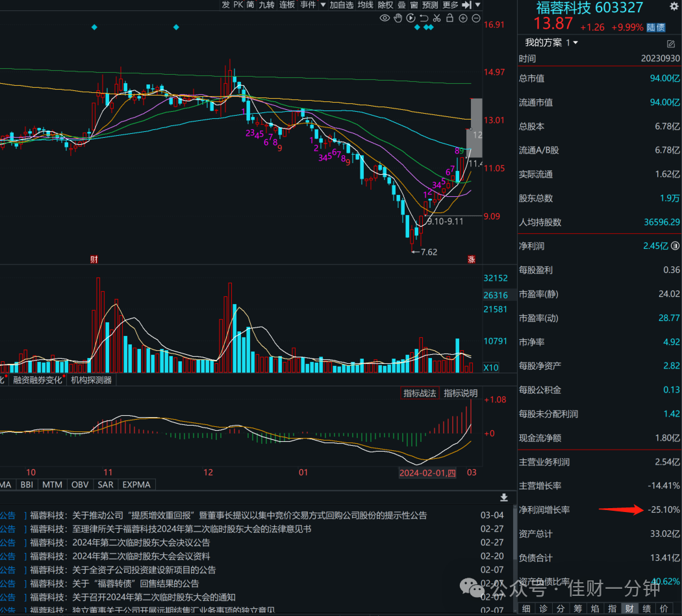
Task: Open settings via the gear icon
Action: click(674, 6)
